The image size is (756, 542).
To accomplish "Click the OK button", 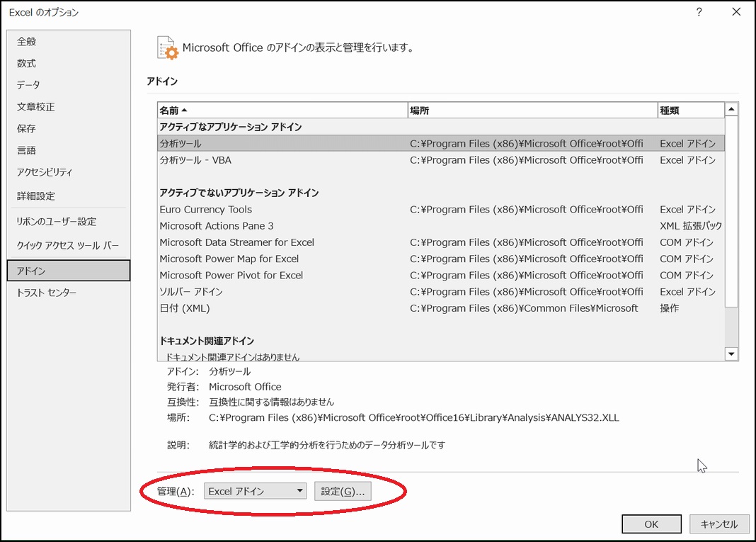I will tap(651, 524).
